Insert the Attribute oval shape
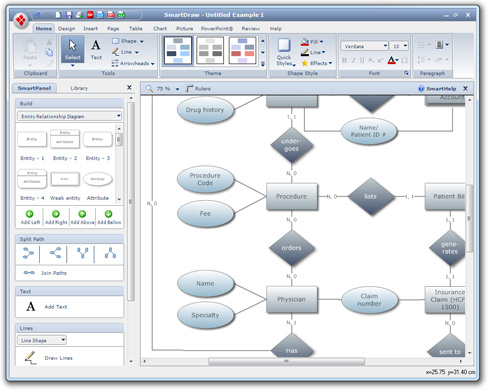The height and width of the screenshot is (391, 490). click(x=98, y=179)
